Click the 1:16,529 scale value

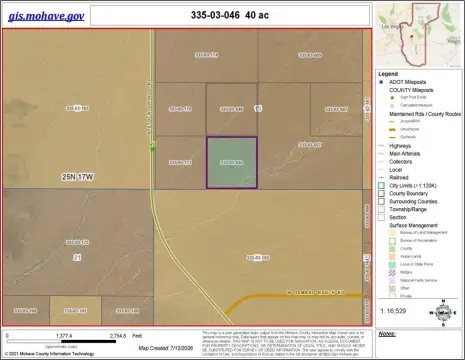click(x=393, y=311)
